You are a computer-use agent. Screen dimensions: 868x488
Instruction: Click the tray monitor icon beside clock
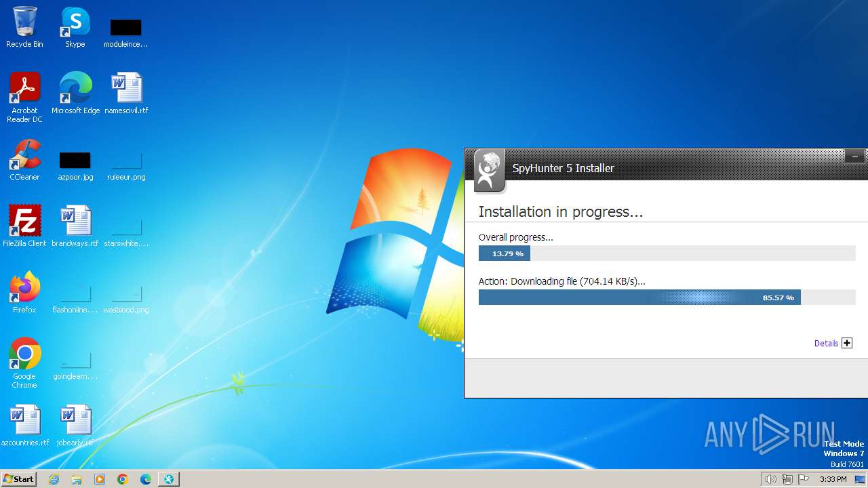point(860,479)
